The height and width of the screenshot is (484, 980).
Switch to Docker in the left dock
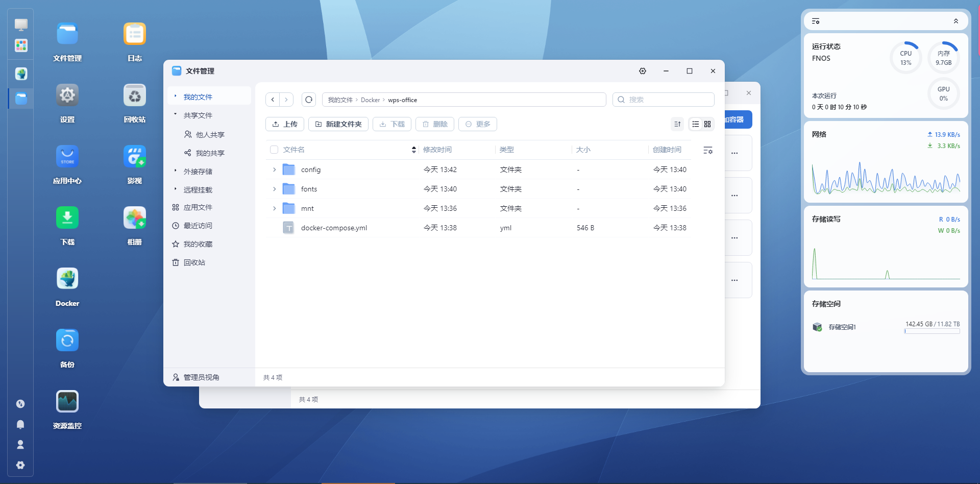point(21,74)
